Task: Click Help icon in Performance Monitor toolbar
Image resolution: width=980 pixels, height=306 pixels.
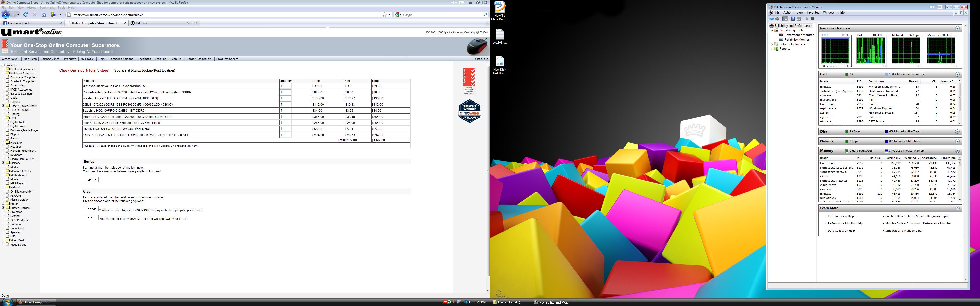Action: pos(793,19)
